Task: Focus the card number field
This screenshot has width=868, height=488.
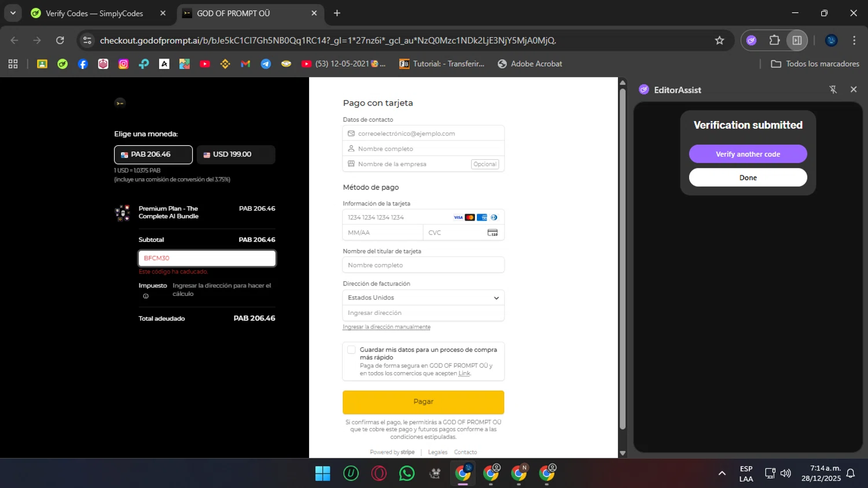Action: tap(424, 217)
